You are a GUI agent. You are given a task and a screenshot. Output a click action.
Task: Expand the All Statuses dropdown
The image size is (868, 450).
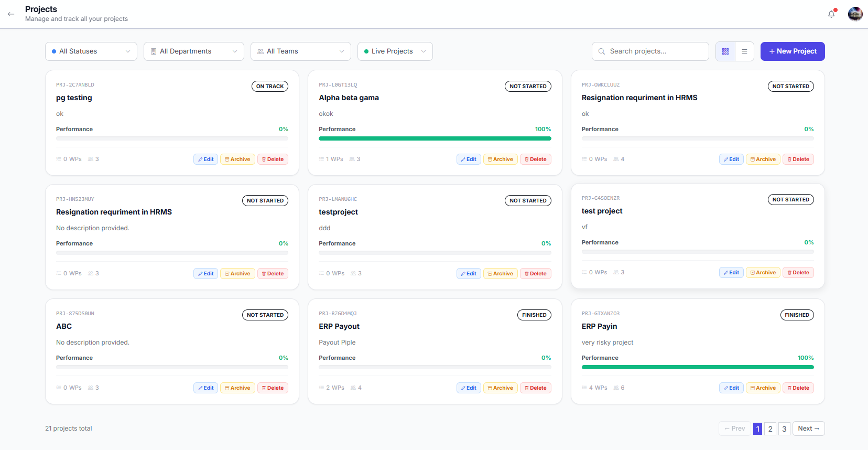[91, 51]
